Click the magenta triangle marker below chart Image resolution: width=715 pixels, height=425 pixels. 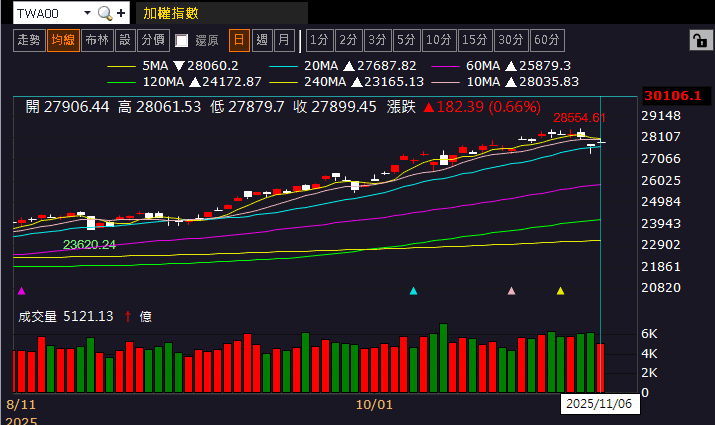21,291
